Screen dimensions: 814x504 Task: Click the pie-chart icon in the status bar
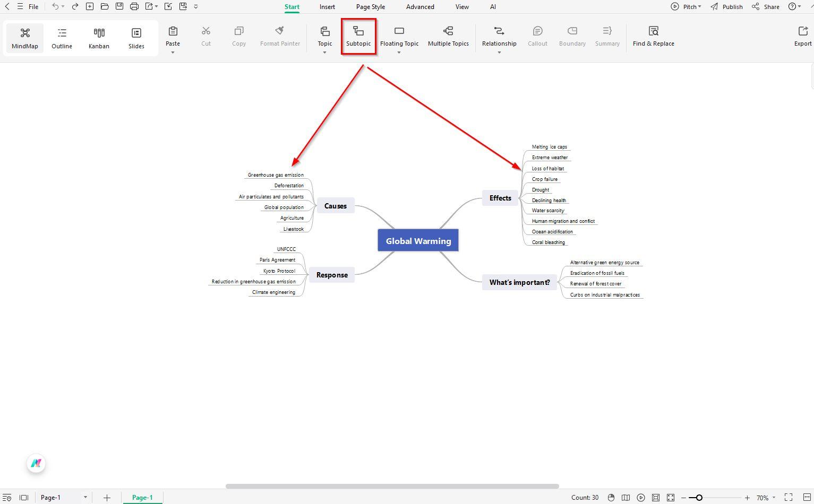[611, 498]
